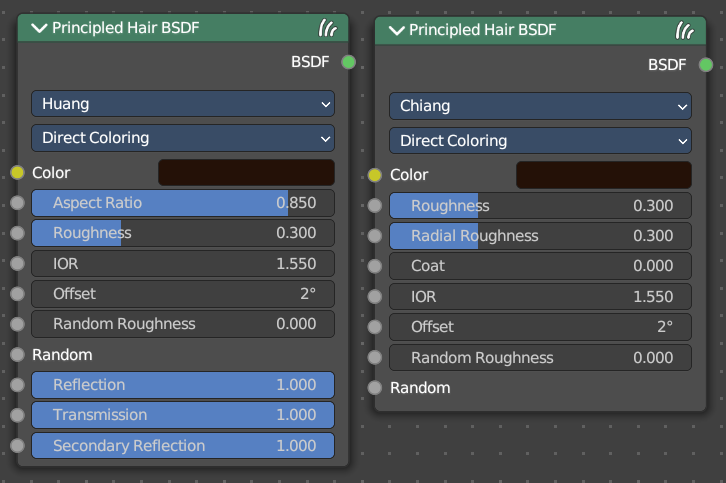This screenshot has width=726, height=483.
Task: Click Roughness slider in Chiang node
Action: tap(540, 206)
